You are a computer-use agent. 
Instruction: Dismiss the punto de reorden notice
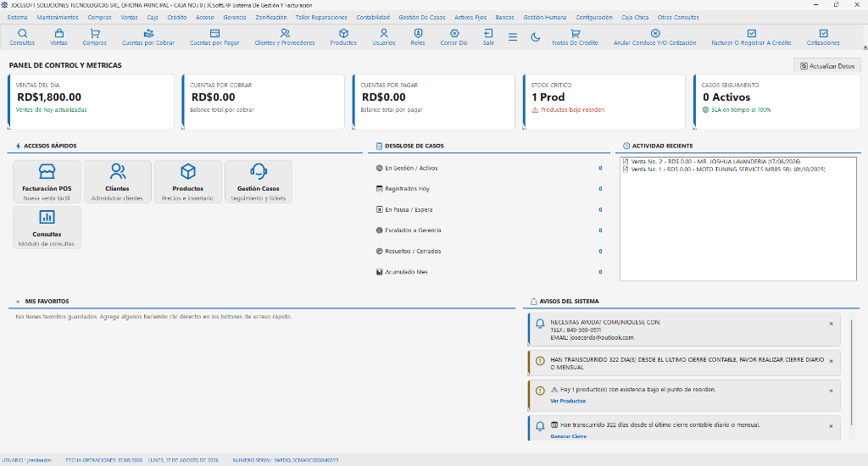(x=831, y=391)
